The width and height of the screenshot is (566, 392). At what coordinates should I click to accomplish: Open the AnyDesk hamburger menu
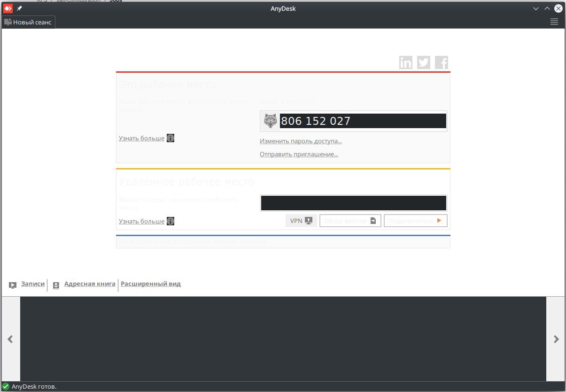pos(554,22)
